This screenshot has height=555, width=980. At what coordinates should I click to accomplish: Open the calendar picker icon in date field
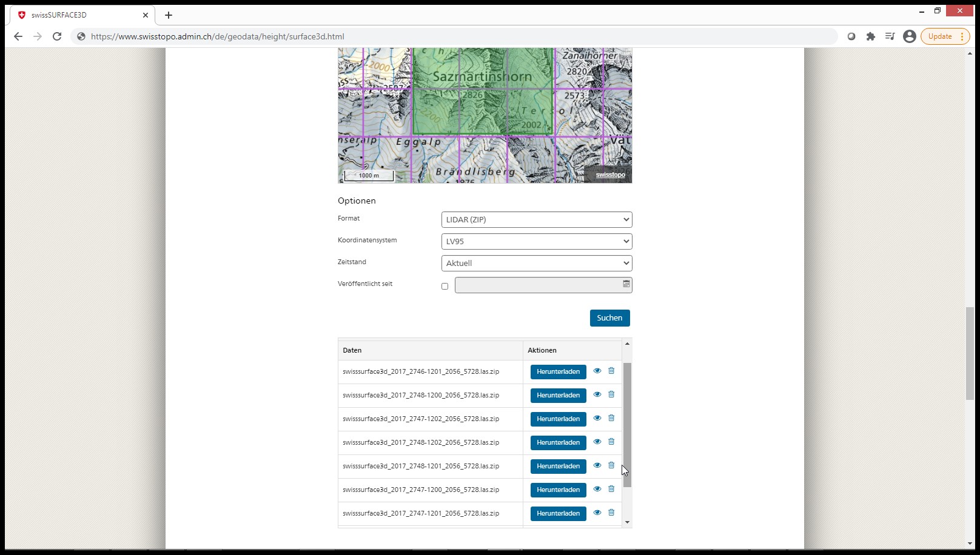tap(626, 284)
